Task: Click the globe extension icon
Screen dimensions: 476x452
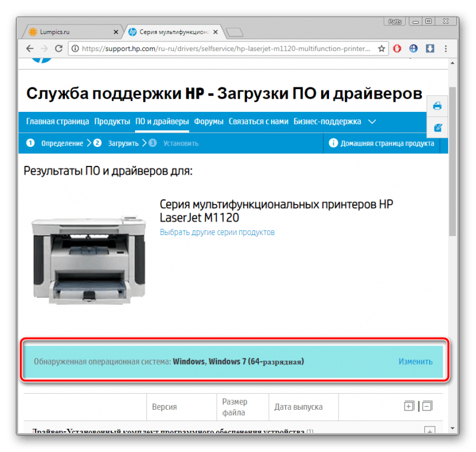Action: pos(414,49)
